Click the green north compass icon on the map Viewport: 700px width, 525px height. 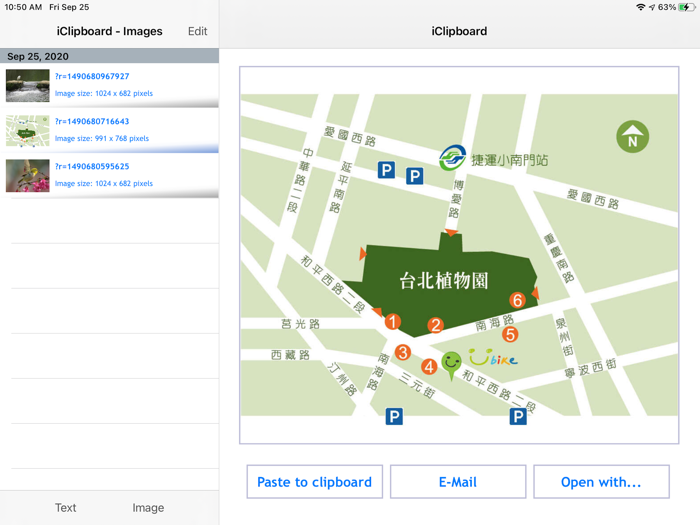633,137
